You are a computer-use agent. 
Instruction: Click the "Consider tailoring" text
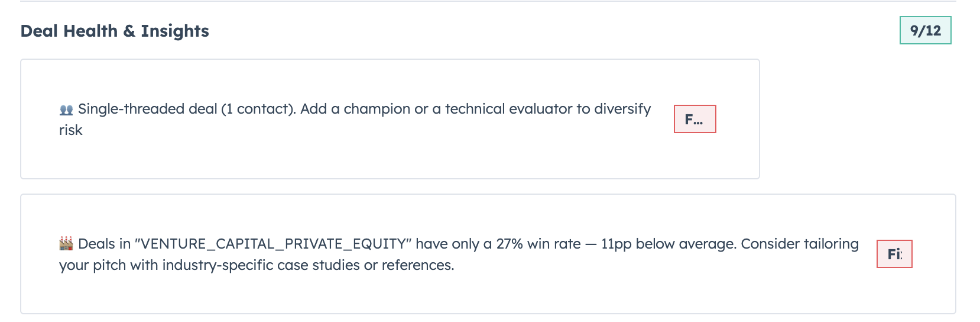[799, 244]
